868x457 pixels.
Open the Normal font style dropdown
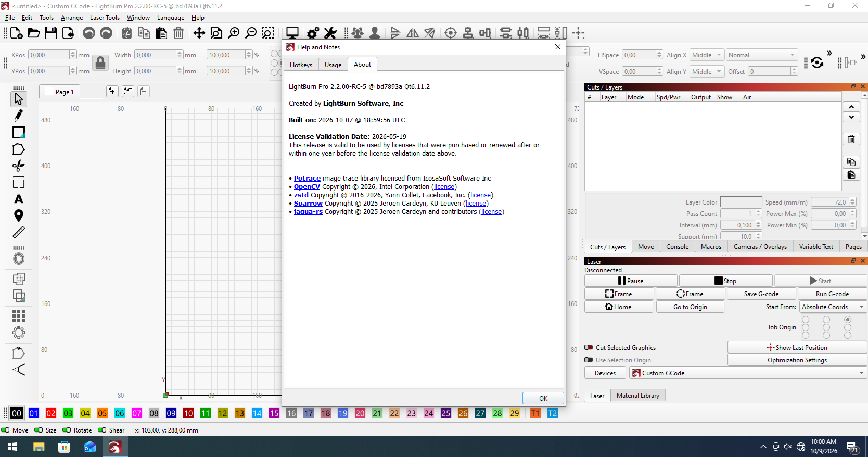point(762,55)
